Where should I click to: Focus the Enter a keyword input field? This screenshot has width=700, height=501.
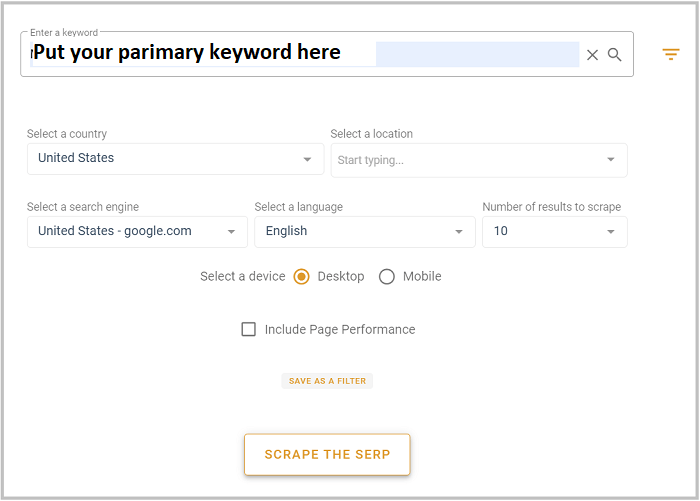pos(200,54)
